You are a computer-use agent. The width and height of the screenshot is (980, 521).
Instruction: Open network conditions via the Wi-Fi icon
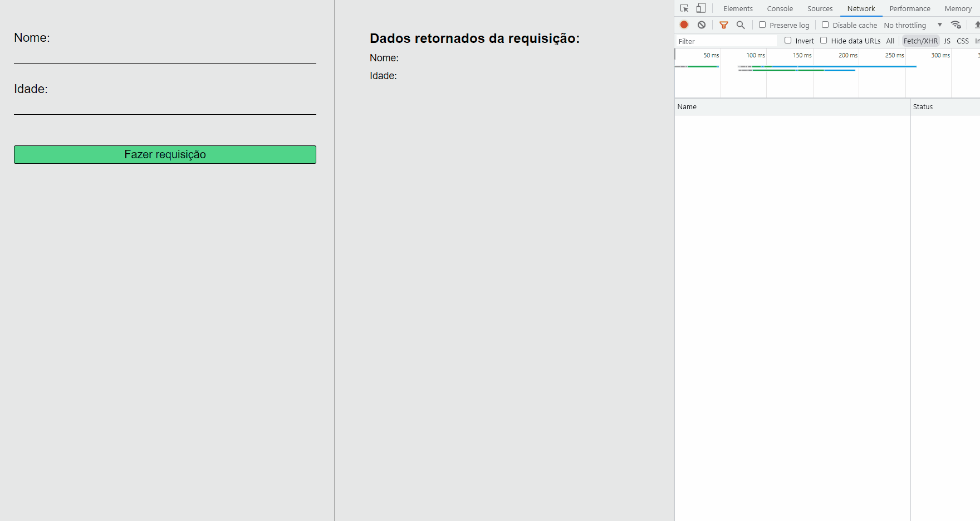click(956, 25)
